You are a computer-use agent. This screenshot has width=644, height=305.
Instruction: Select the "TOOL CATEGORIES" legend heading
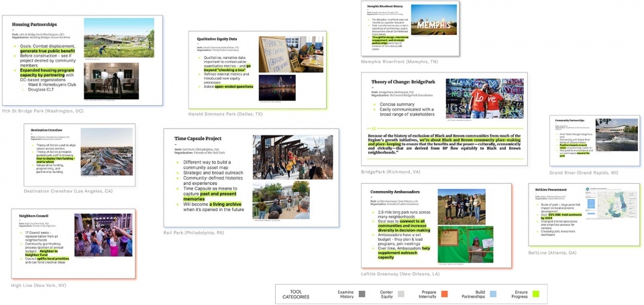coord(296,294)
